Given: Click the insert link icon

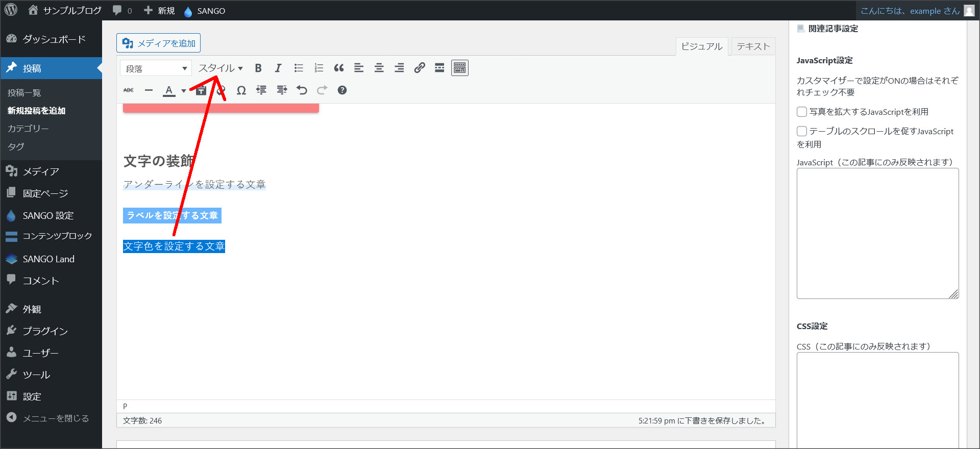Looking at the screenshot, I should pos(420,68).
